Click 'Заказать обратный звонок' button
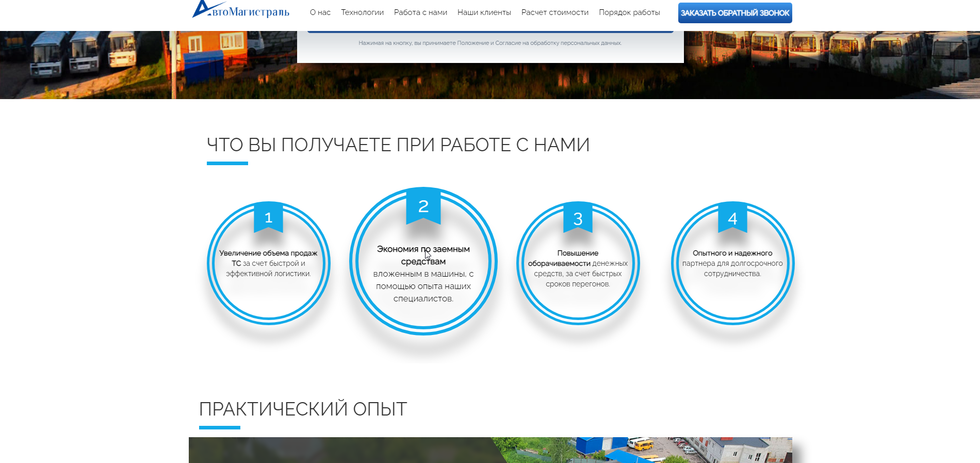Image resolution: width=980 pixels, height=463 pixels. 735,13
